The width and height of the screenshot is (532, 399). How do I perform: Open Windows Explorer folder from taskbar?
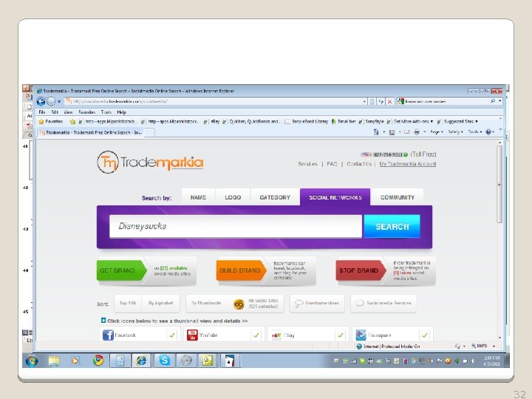pos(54,361)
